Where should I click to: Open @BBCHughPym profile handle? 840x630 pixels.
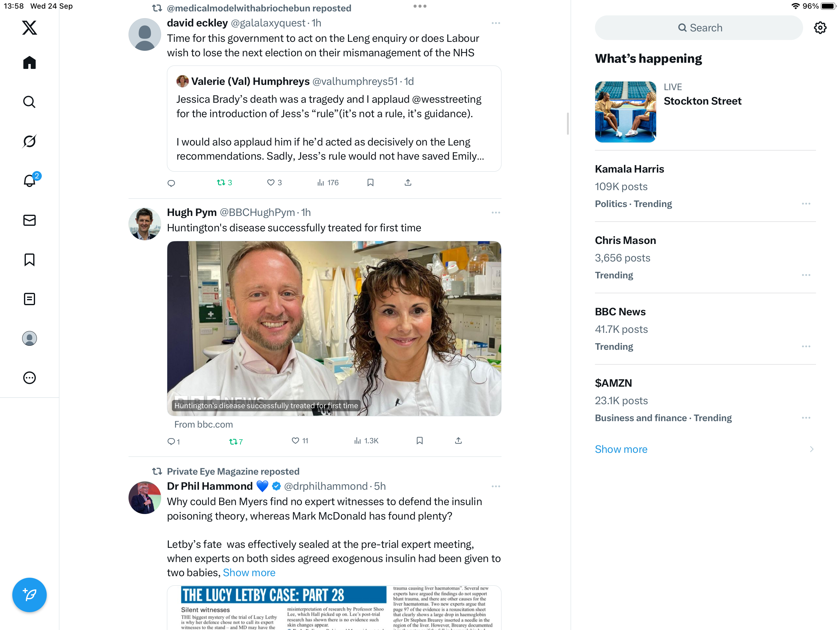pyautogui.click(x=257, y=212)
